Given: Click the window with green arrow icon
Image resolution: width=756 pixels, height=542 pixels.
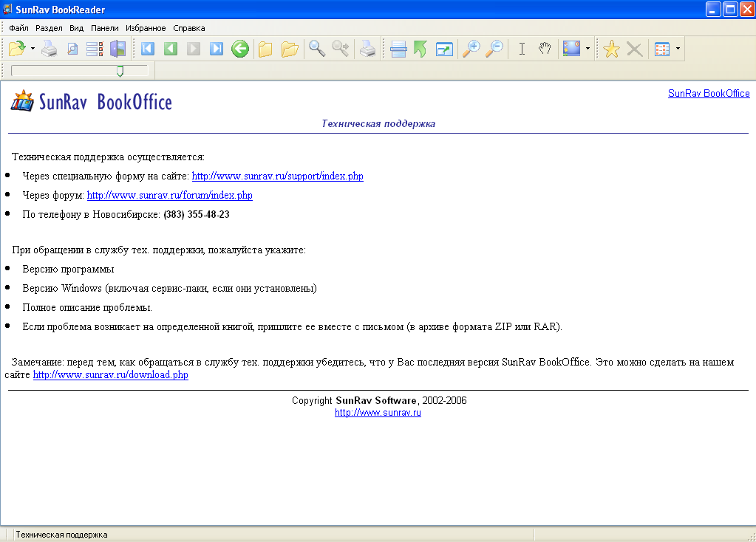Looking at the screenshot, I should [444, 49].
